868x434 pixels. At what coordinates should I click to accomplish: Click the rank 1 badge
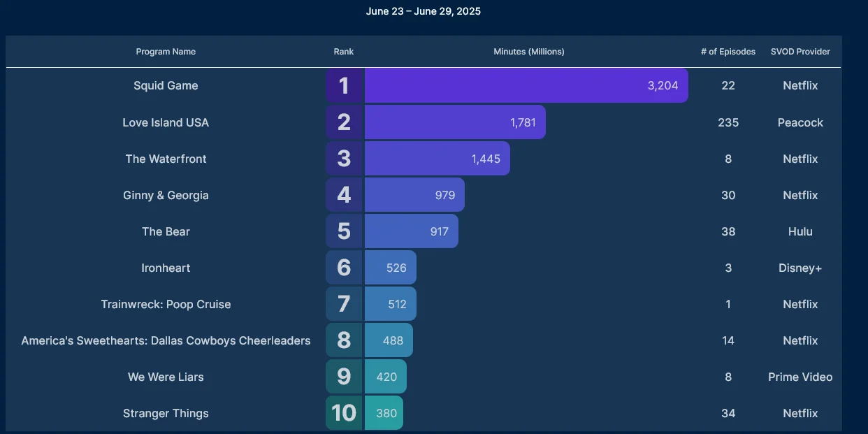[x=344, y=86]
